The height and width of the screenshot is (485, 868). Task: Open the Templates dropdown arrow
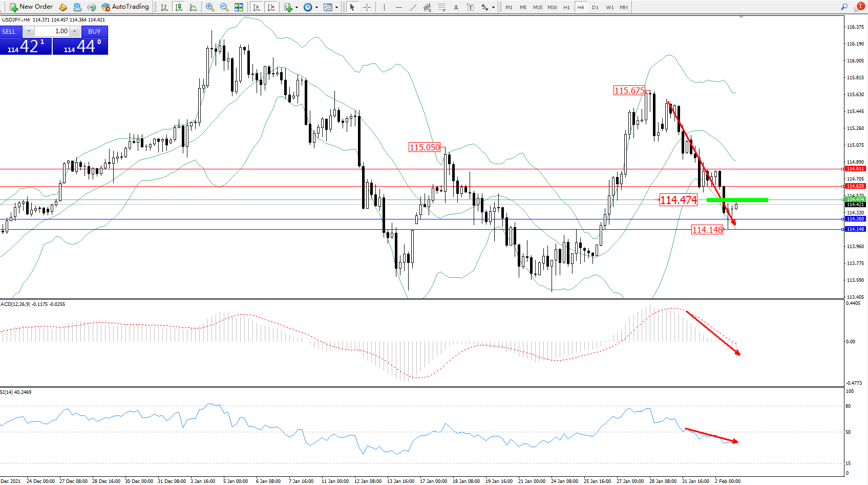tap(336, 7)
